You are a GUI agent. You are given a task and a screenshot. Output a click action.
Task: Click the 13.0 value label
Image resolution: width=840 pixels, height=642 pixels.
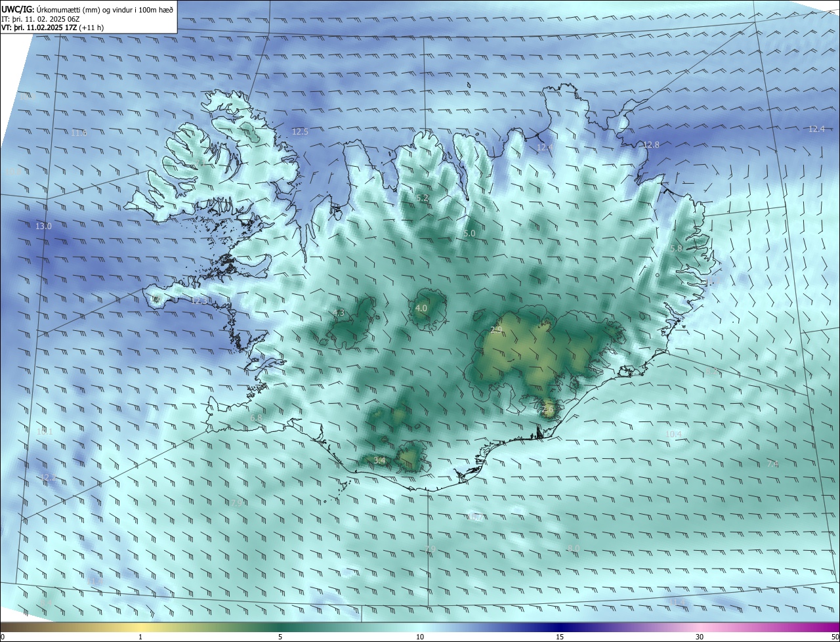tap(43, 226)
